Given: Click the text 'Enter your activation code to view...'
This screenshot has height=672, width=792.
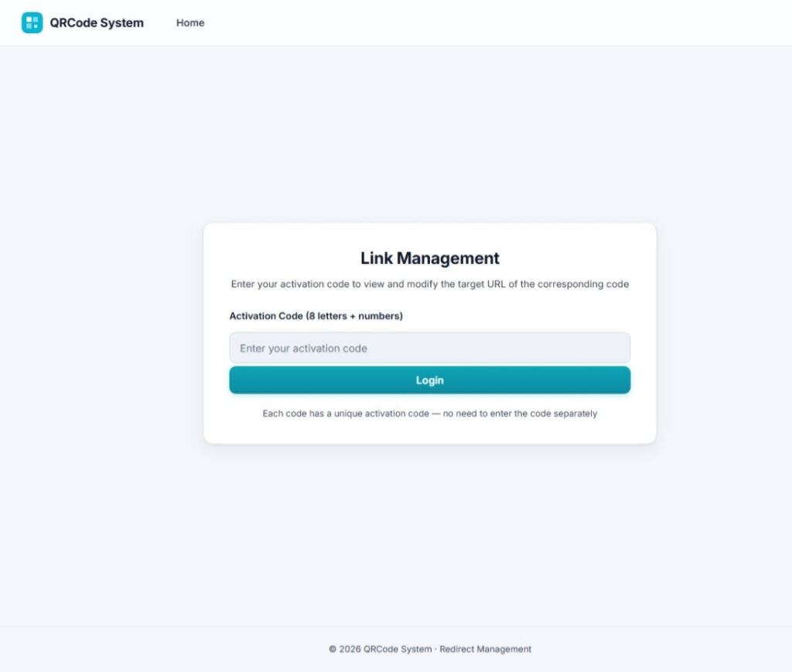Looking at the screenshot, I should click(x=430, y=285).
